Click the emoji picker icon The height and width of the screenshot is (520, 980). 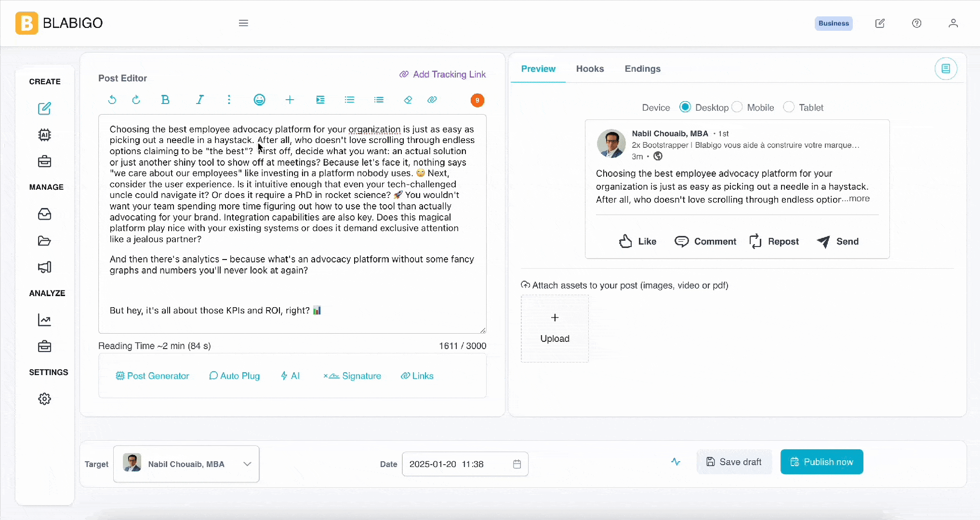259,100
